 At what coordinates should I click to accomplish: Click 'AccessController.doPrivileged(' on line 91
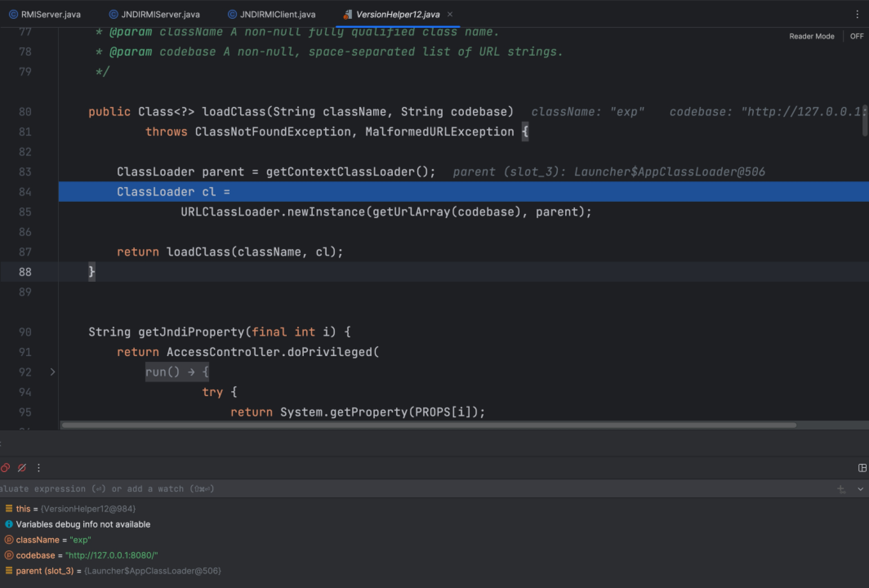[273, 352]
